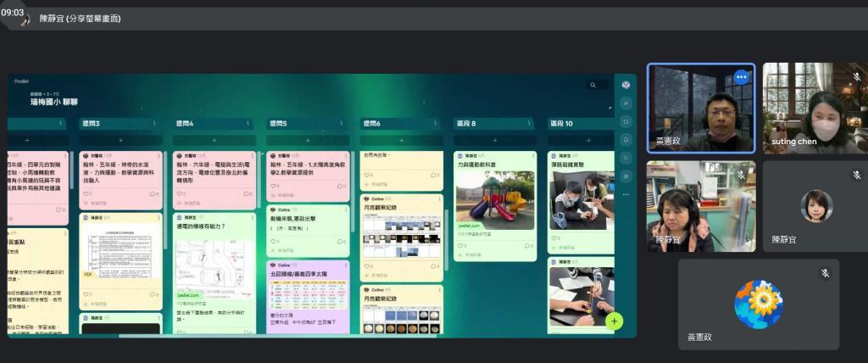
Task: Add a post under the 提問5 column
Action: coord(308,140)
